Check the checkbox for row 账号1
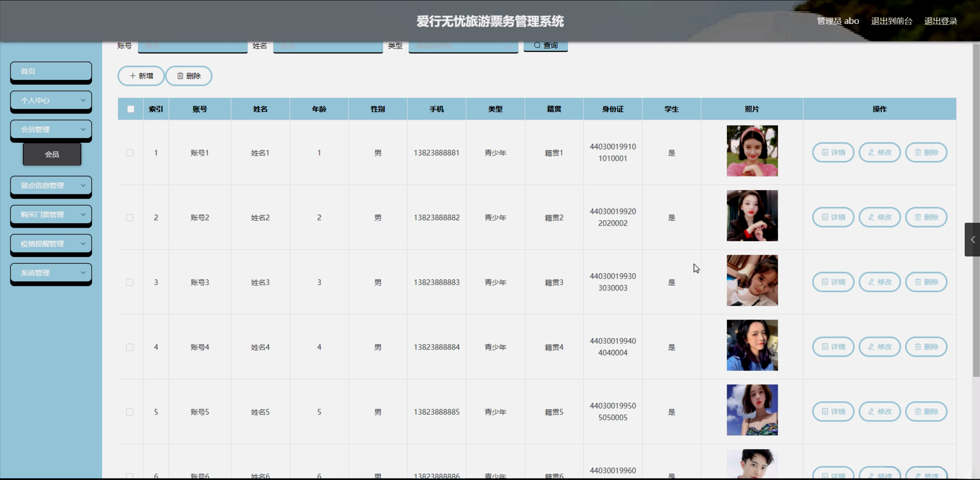Screen dimensions: 980x480 130,153
